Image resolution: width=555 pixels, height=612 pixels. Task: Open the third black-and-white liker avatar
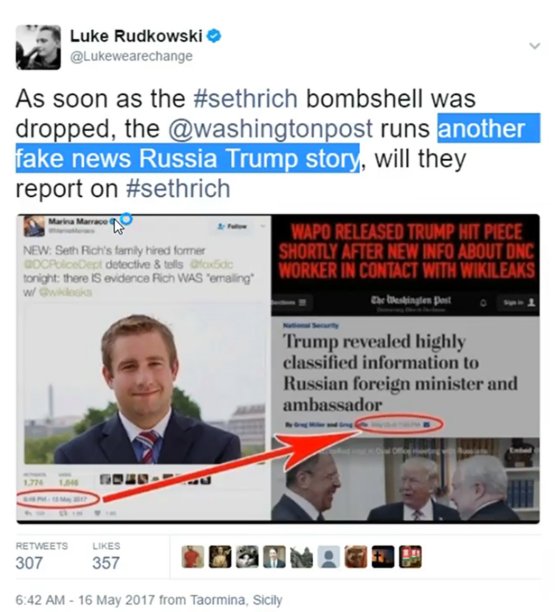point(247,557)
